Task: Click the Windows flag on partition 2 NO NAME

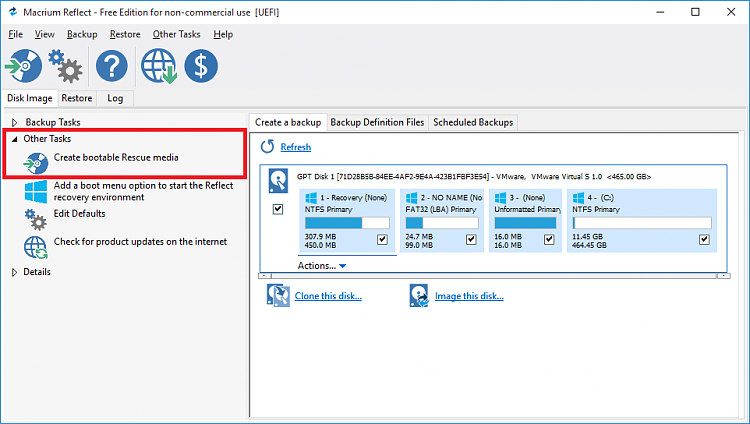Action: pos(411,198)
